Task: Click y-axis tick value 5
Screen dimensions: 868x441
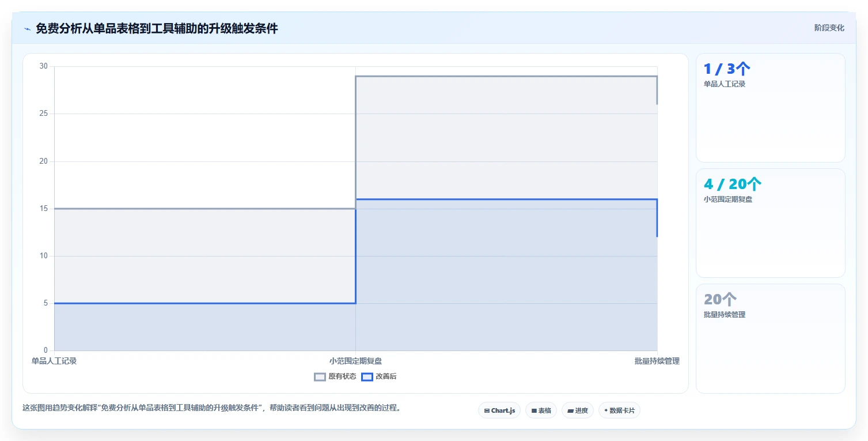Action: pos(46,303)
